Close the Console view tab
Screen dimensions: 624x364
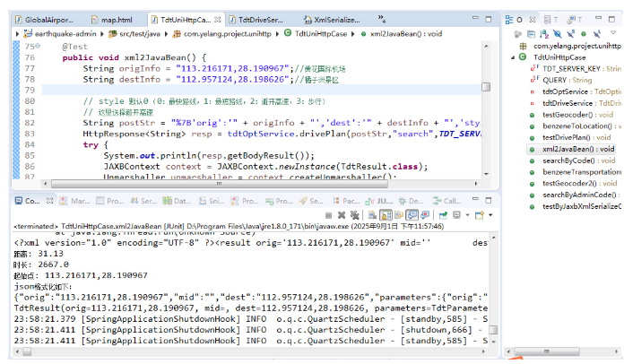(x=49, y=201)
